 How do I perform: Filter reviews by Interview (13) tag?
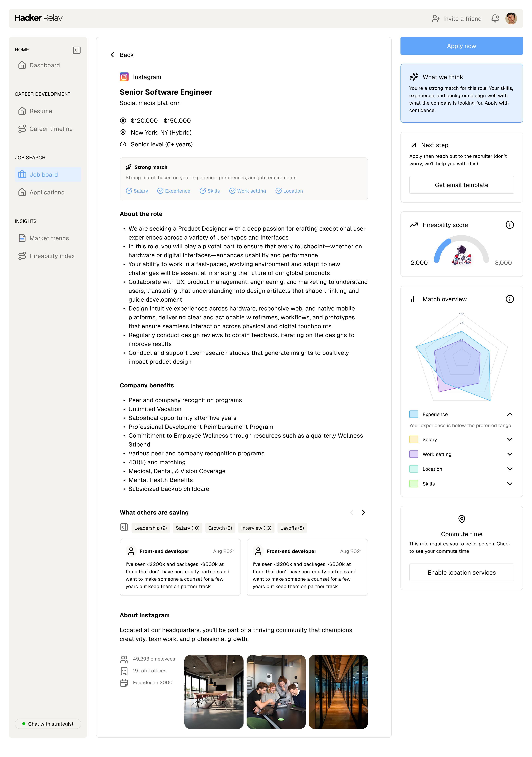(256, 528)
